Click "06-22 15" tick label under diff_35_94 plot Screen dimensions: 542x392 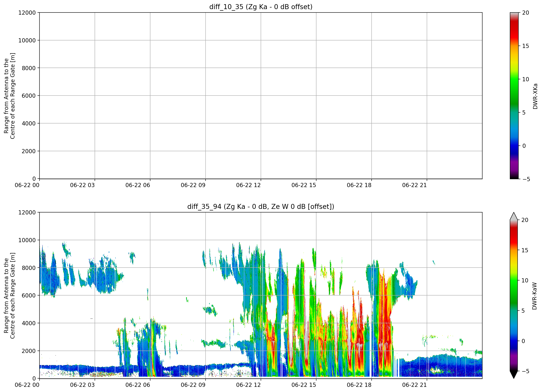[x=304, y=385]
